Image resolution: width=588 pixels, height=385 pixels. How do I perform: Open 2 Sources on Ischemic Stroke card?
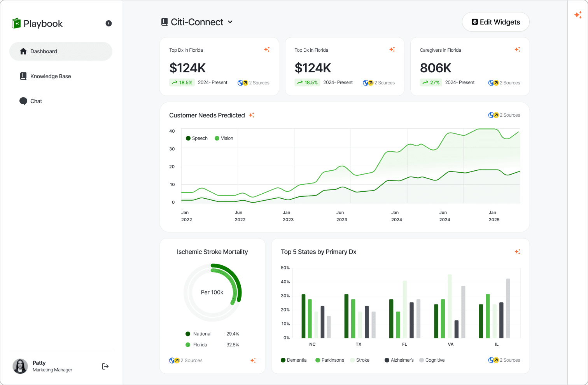point(186,360)
